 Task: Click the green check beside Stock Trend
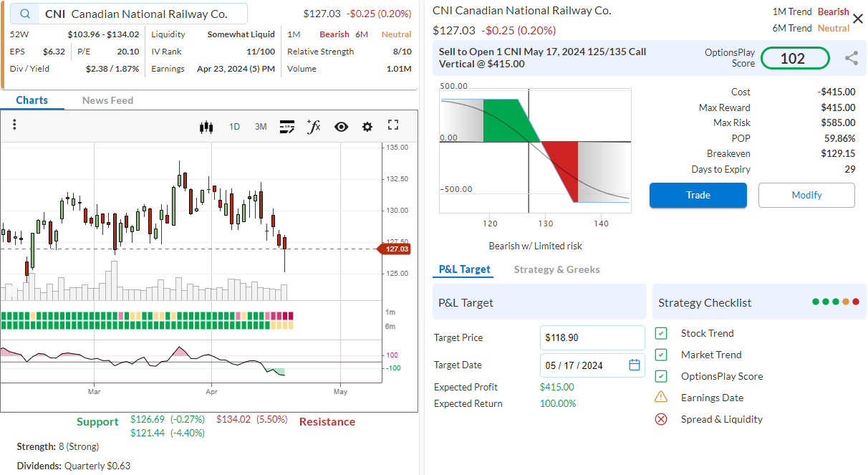pyautogui.click(x=661, y=333)
